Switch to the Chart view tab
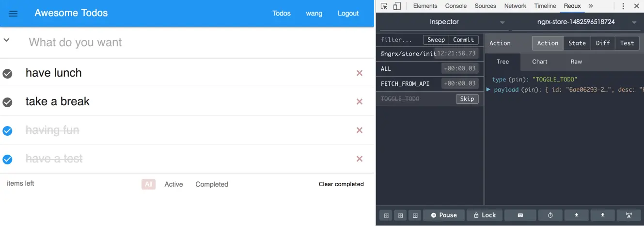This screenshot has height=226, width=644. tap(539, 62)
